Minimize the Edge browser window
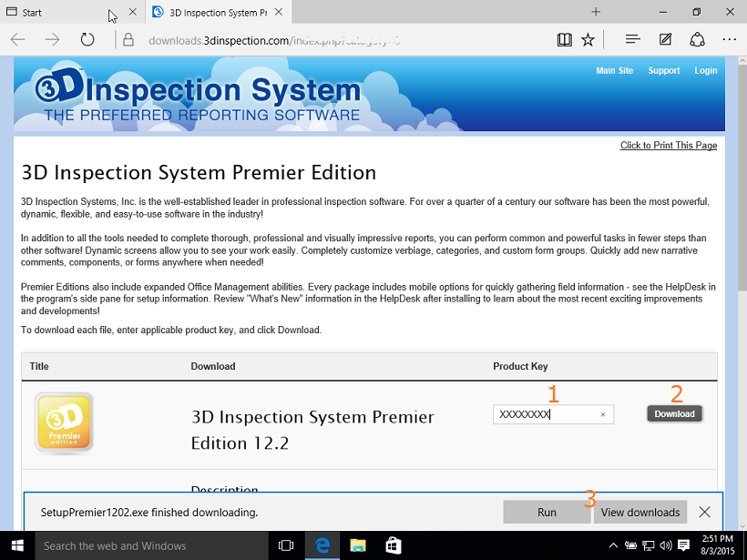This screenshot has width=747, height=560. [662, 12]
